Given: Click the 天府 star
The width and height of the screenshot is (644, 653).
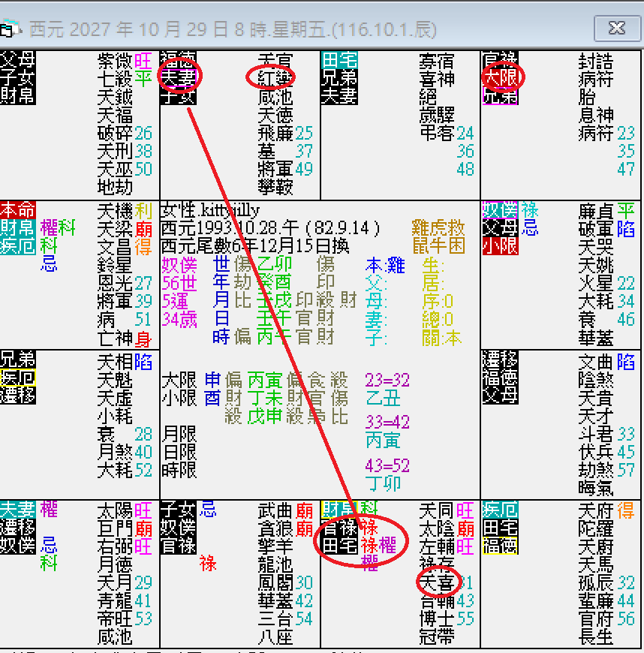Looking at the screenshot, I should click(596, 510).
